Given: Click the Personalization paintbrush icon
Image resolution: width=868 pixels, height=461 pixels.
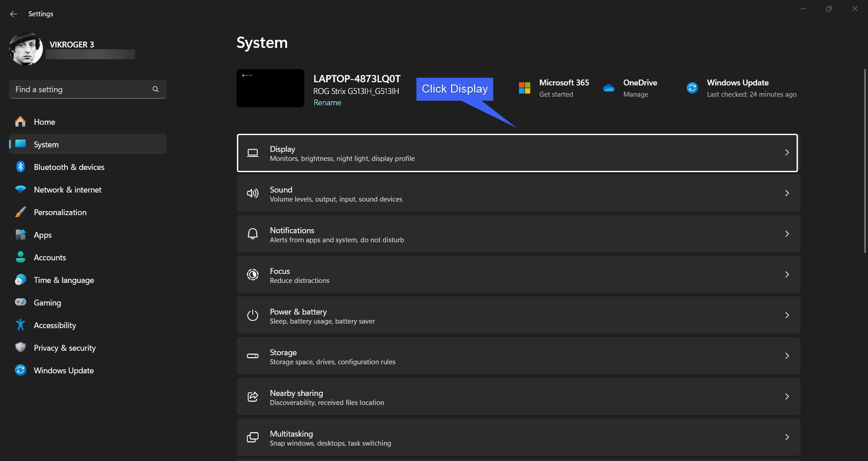Looking at the screenshot, I should [20, 212].
